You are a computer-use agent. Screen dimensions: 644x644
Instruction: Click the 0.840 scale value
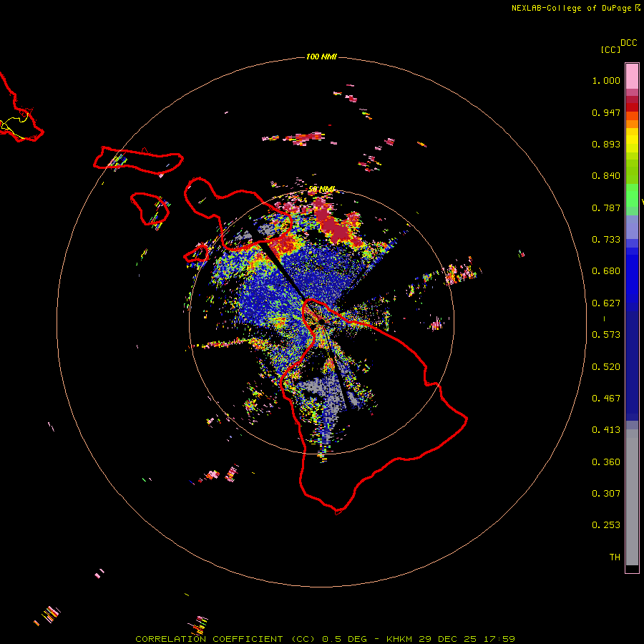point(606,176)
